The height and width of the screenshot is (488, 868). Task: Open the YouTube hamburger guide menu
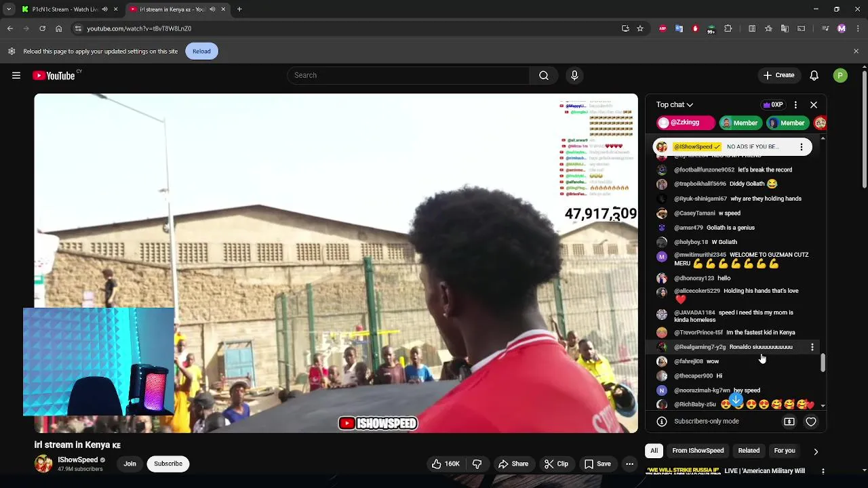point(16,75)
